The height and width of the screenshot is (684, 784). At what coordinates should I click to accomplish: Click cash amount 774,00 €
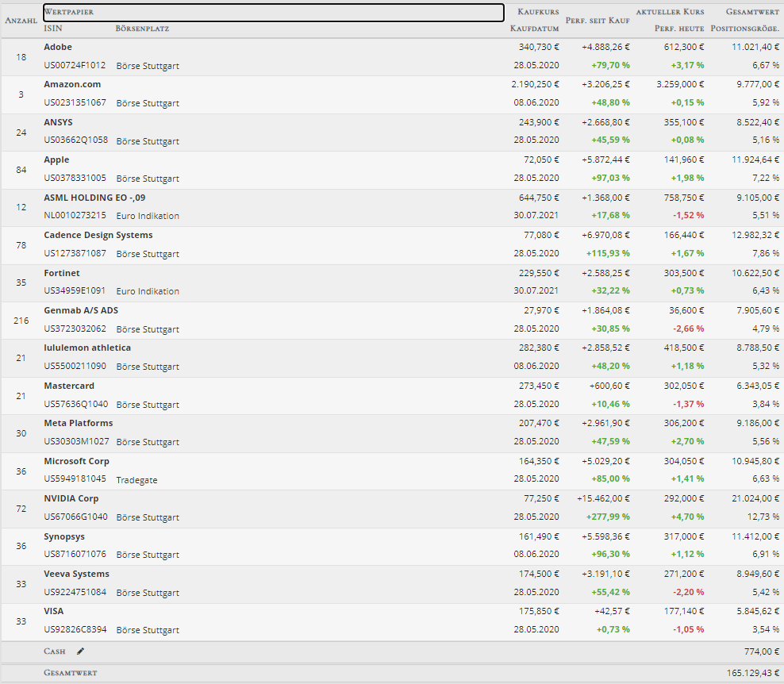(x=762, y=651)
